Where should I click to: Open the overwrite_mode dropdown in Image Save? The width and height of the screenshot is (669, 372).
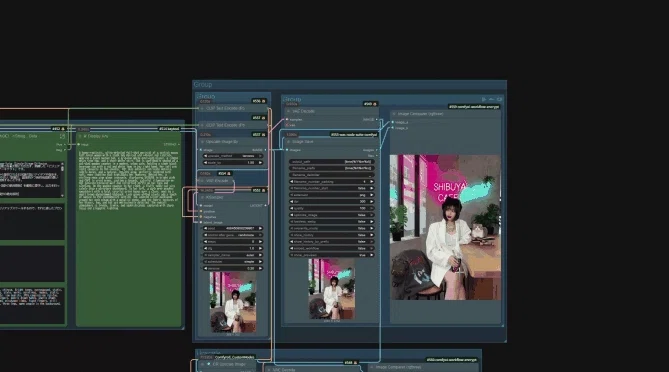click(x=332, y=228)
